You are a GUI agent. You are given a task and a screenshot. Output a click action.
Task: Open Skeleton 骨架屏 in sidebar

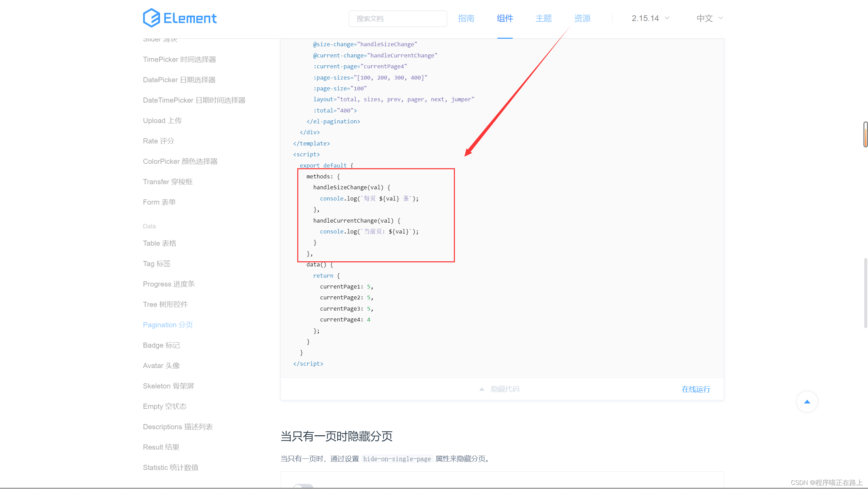[x=169, y=386]
